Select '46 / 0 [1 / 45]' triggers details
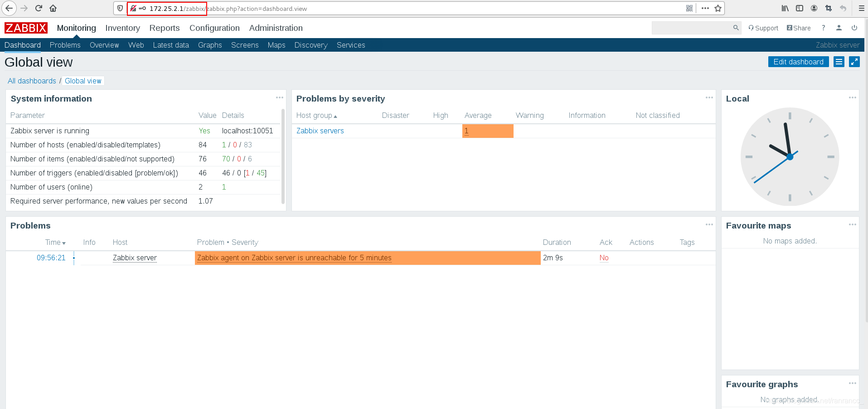Screen dimensions: 868x409 [244, 173]
